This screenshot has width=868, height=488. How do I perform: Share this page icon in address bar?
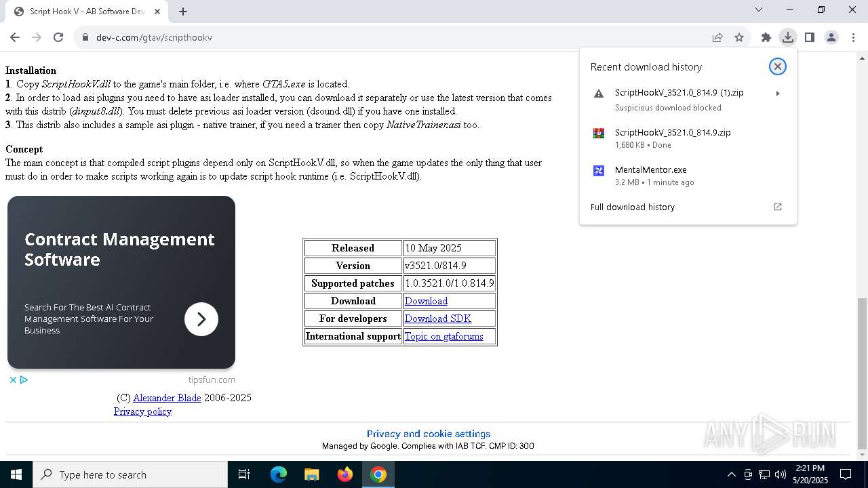[717, 37]
